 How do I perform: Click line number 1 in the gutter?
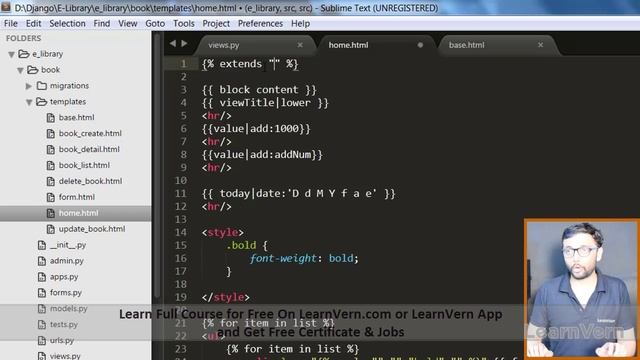pyautogui.click(x=183, y=64)
